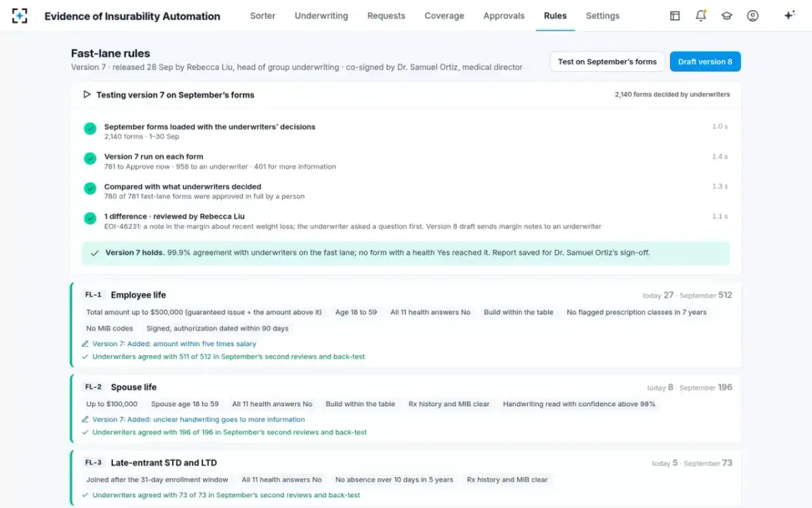
Task: Click Test on September's forms button
Action: pos(608,62)
